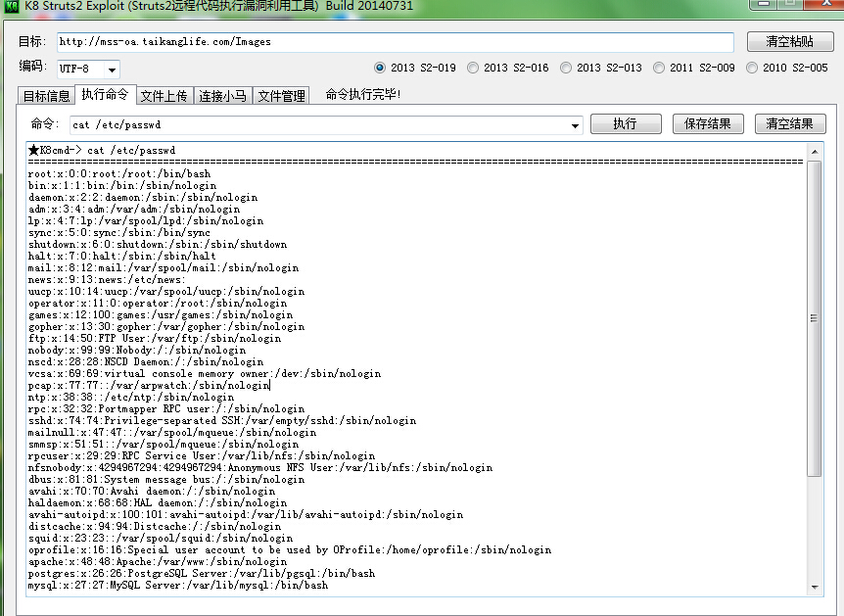Image resolution: width=844 pixels, height=616 pixels.
Task: Click the output scrollbar up arrow
Action: click(815, 152)
